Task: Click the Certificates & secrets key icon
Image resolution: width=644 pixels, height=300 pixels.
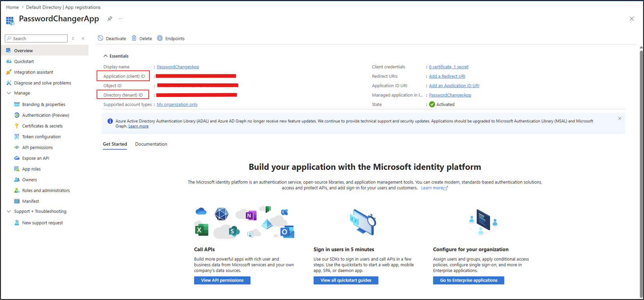Action: [17, 126]
